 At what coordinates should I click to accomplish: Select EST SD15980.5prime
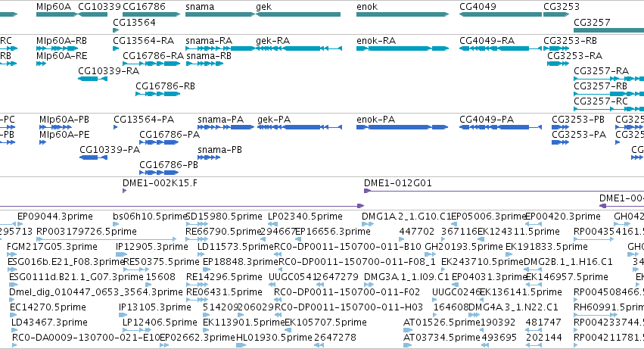[224, 217]
